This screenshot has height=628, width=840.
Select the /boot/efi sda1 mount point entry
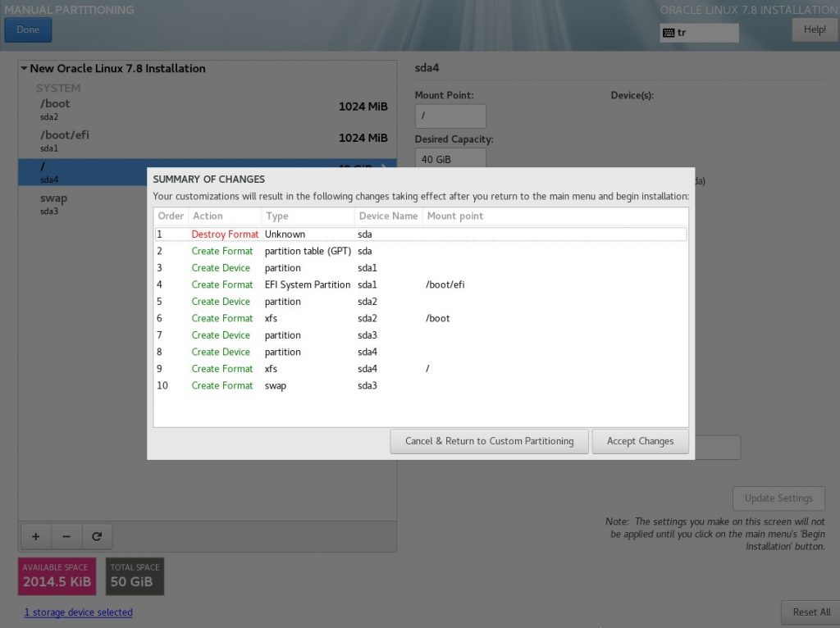[x=208, y=141]
